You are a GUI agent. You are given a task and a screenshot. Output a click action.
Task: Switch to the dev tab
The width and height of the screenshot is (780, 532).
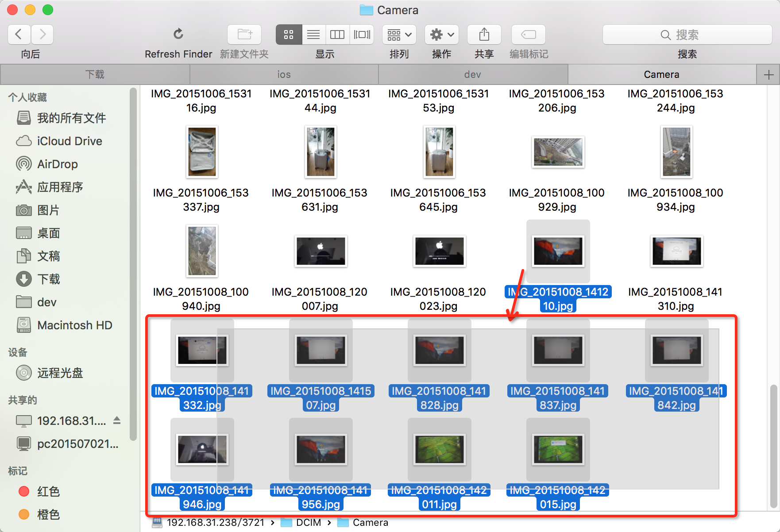[x=473, y=74]
